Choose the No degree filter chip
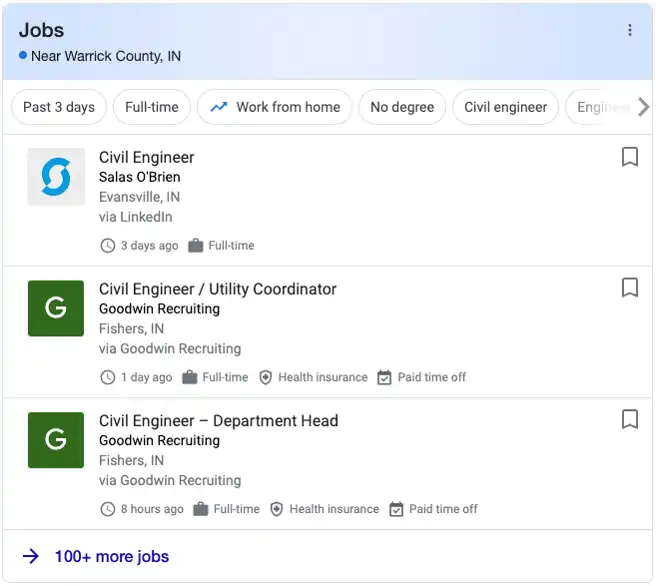The width and height of the screenshot is (656, 586). [402, 107]
